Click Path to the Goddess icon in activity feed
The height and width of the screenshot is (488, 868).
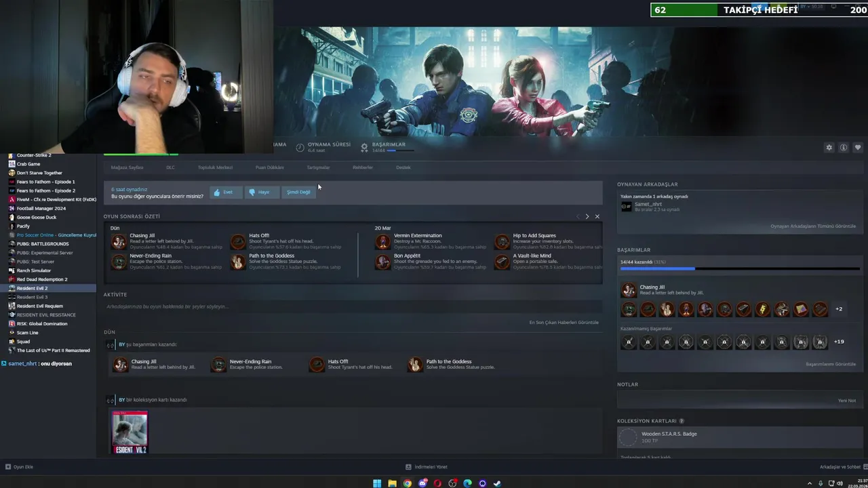tap(415, 365)
